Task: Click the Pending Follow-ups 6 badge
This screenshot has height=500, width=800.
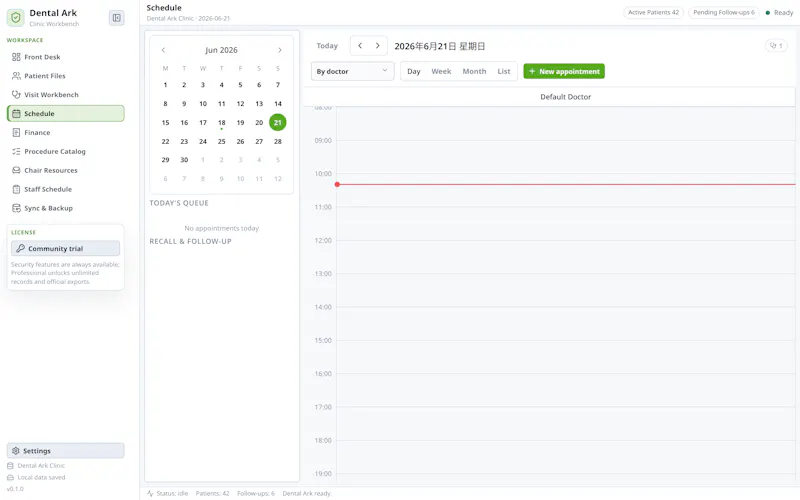Action: coord(723,12)
